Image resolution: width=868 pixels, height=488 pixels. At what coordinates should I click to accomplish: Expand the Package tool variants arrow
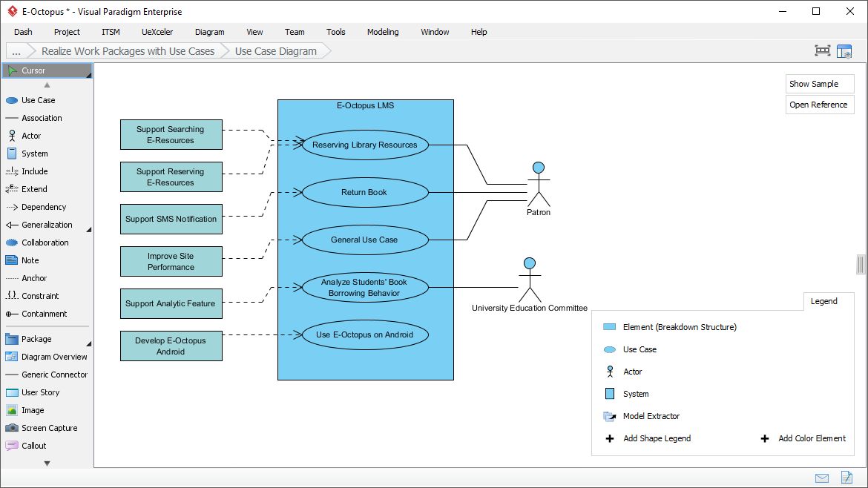(x=88, y=343)
